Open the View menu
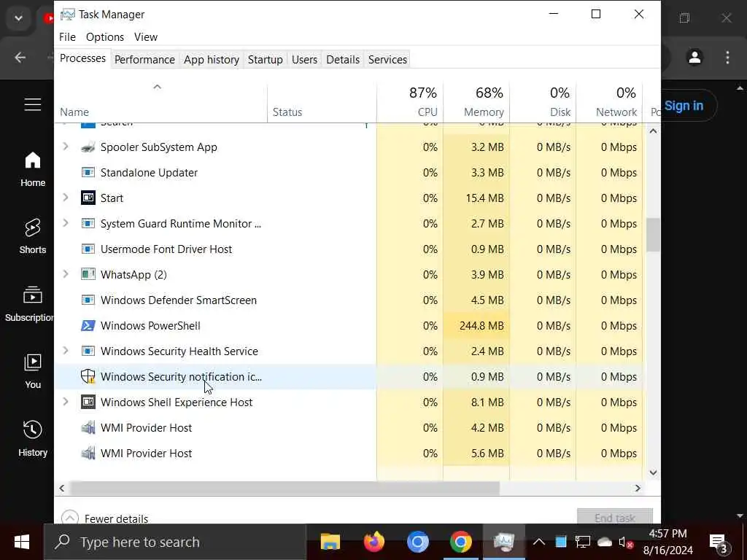 click(x=146, y=37)
